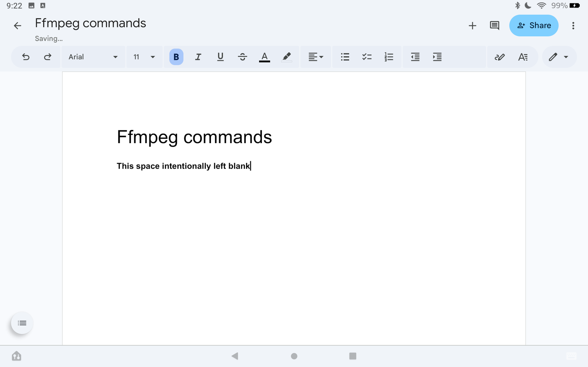
Task: Tap the Android back navigation button
Action: coord(235,356)
